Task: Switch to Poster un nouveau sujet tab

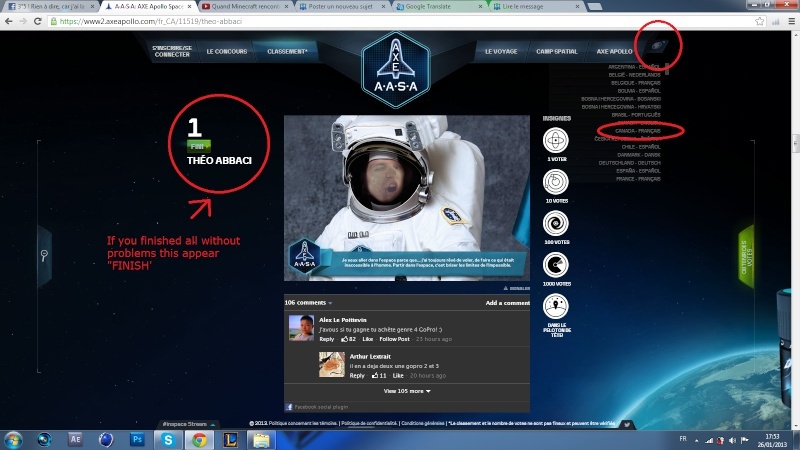Action: pos(341,6)
